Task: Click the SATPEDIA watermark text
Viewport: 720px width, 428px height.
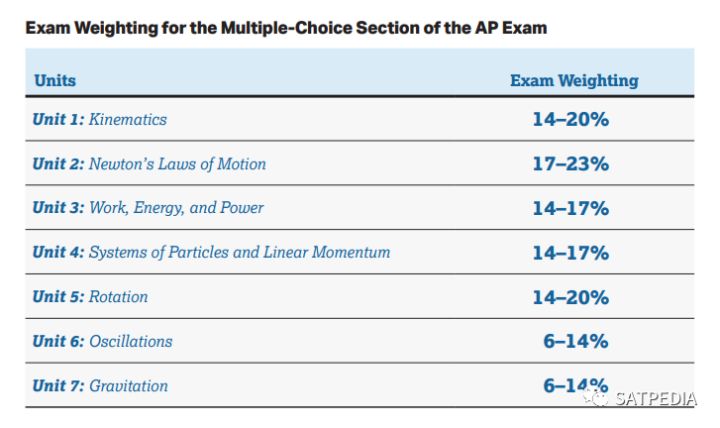Action: pyautogui.click(x=654, y=399)
